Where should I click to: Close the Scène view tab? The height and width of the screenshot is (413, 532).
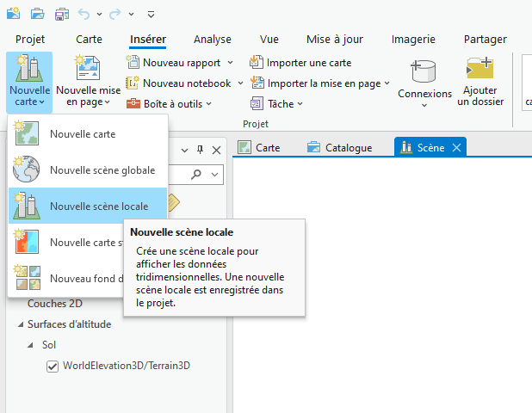456,147
